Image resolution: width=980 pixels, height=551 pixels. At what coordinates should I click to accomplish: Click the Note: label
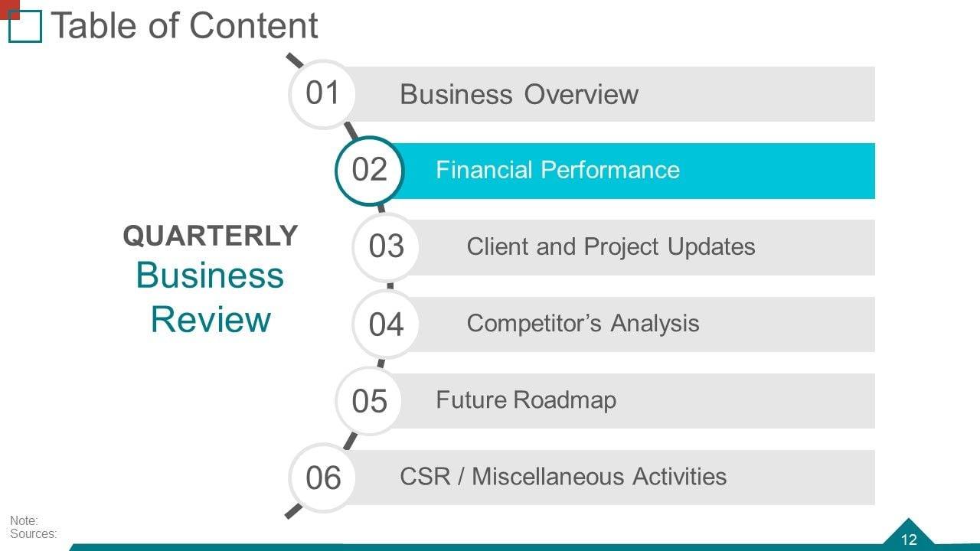(x=24, y=520)
